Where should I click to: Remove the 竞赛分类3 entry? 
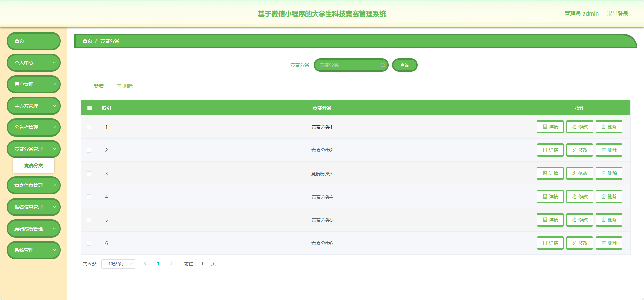tap(609, 173)
